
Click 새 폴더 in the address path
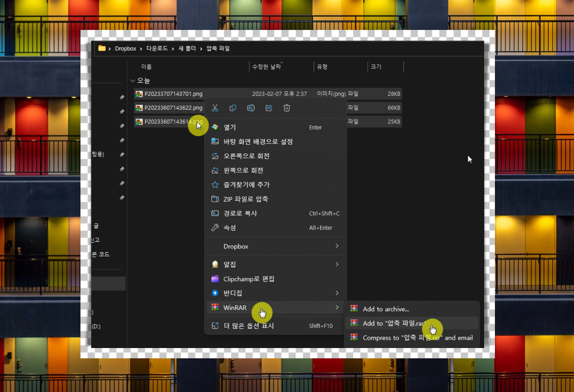[187, 49]
